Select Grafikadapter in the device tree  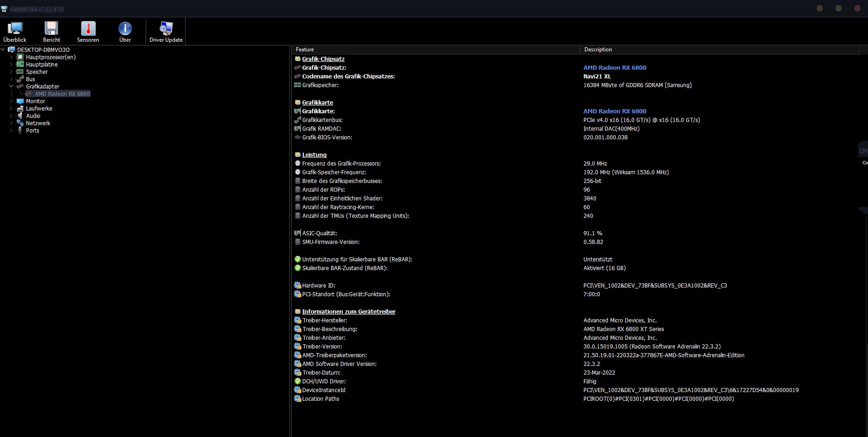(43, 87)
